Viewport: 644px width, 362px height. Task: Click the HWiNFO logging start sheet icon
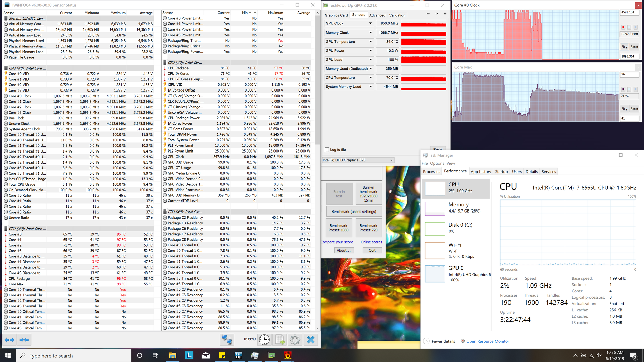point(280,340)
